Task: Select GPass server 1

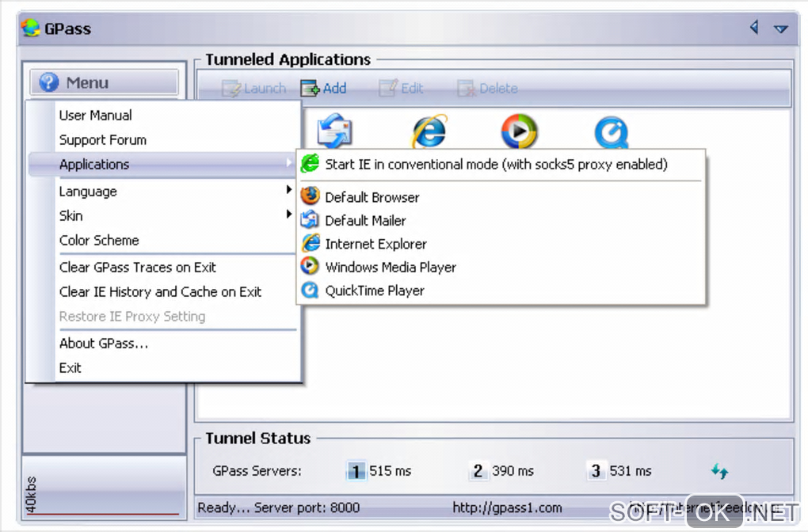Action: 356,471
